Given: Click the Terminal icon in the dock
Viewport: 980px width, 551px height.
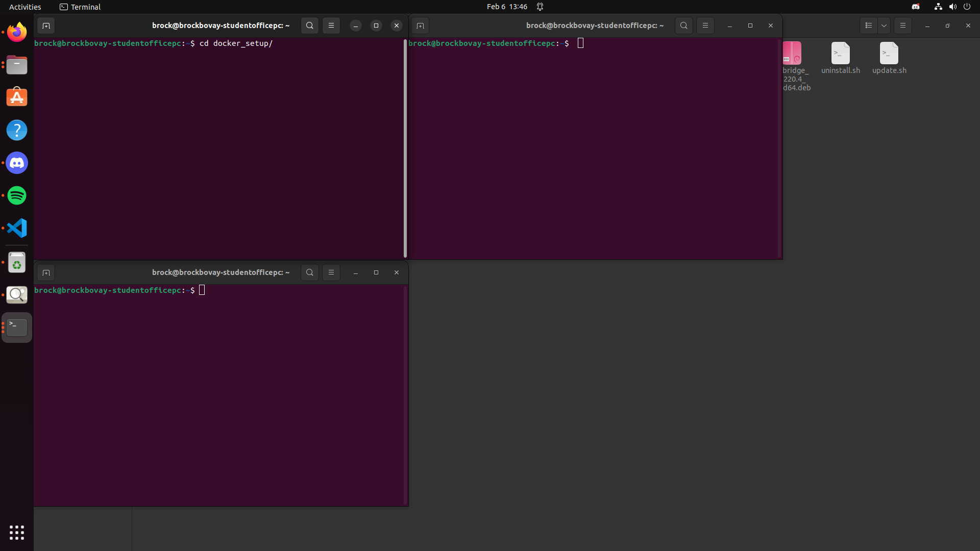Looking at the screenshot, I should (17, 327).
